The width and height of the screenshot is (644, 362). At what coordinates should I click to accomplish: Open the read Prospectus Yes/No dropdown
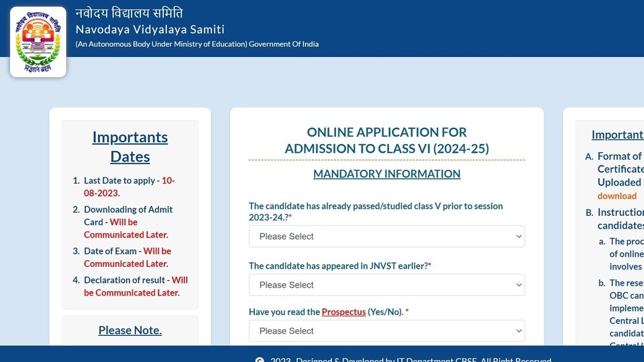[x=386, y=330]
